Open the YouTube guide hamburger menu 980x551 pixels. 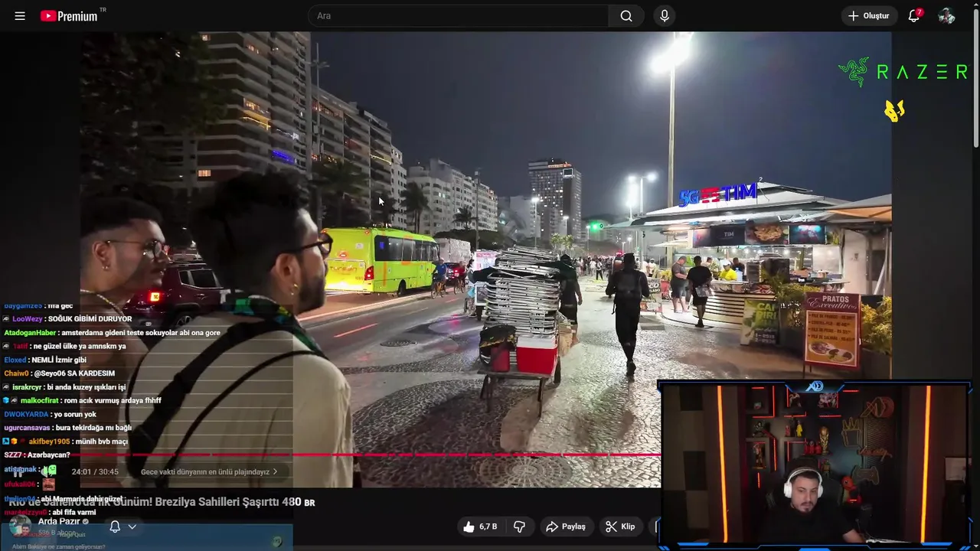(x=20, y=16)
